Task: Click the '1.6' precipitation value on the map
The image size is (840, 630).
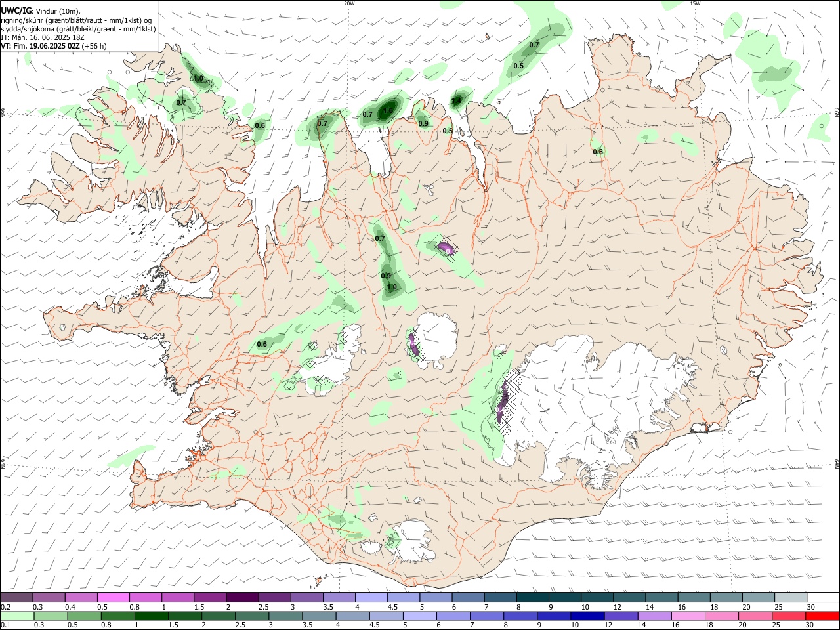Action: click(x=388, y=110)
